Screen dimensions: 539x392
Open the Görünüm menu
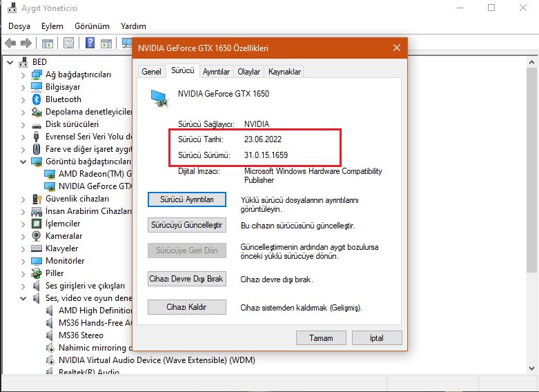point(92,26)
